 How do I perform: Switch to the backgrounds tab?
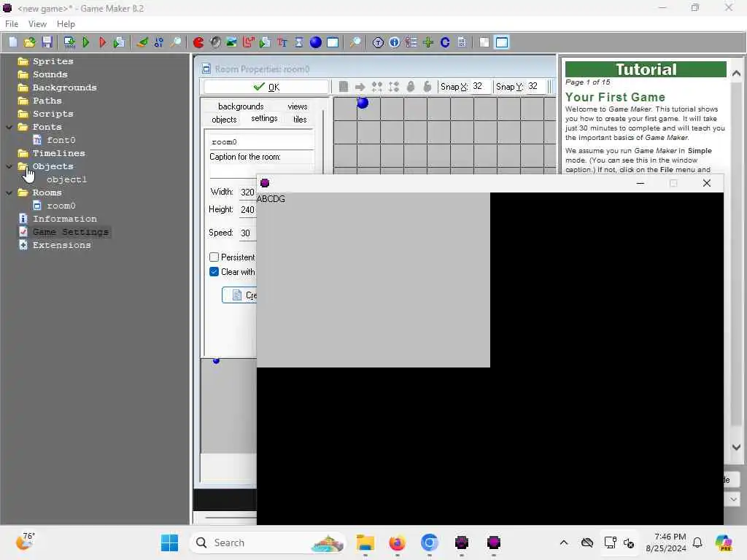241,106
